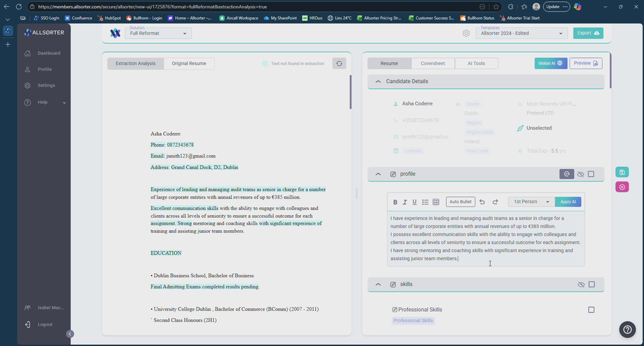Click the bulleted list icon
This screenshot has width=644, height=346.
coord(425,202)
